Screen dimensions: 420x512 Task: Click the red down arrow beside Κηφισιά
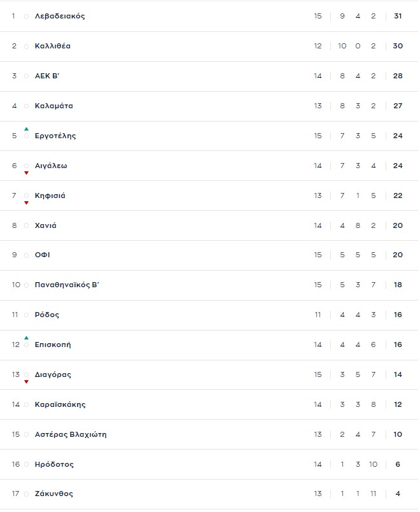click(x=27, y=203)
